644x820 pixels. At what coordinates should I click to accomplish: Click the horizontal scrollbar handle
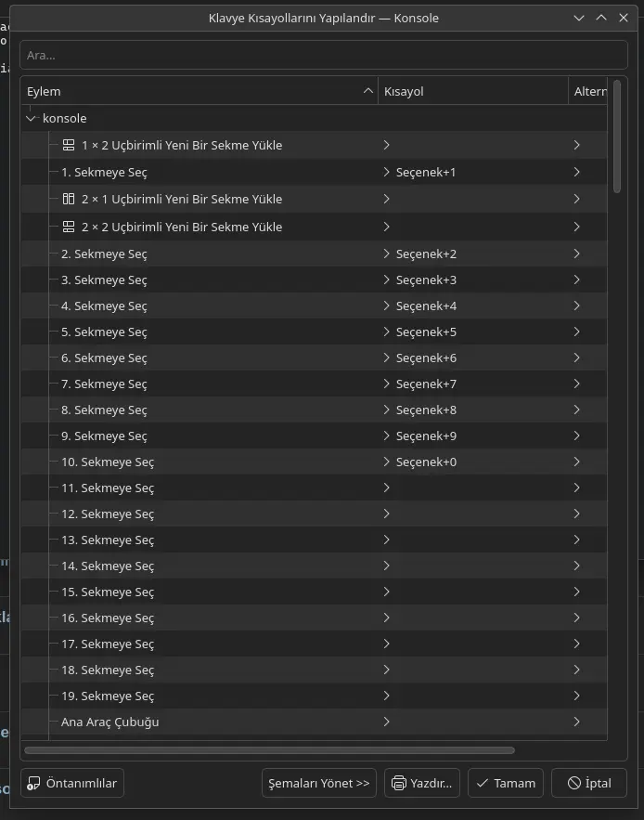click(x=270, y=750)
